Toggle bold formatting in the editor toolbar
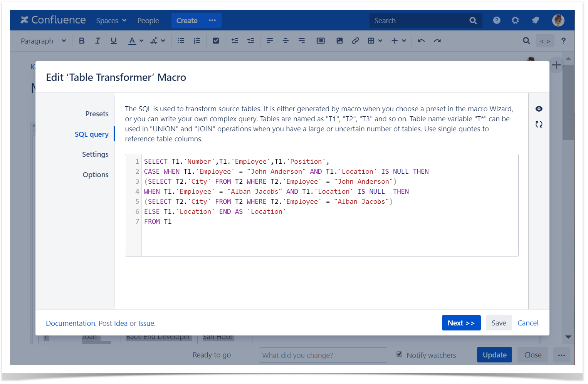Screen dimensions: 588x384 point(82,41)
